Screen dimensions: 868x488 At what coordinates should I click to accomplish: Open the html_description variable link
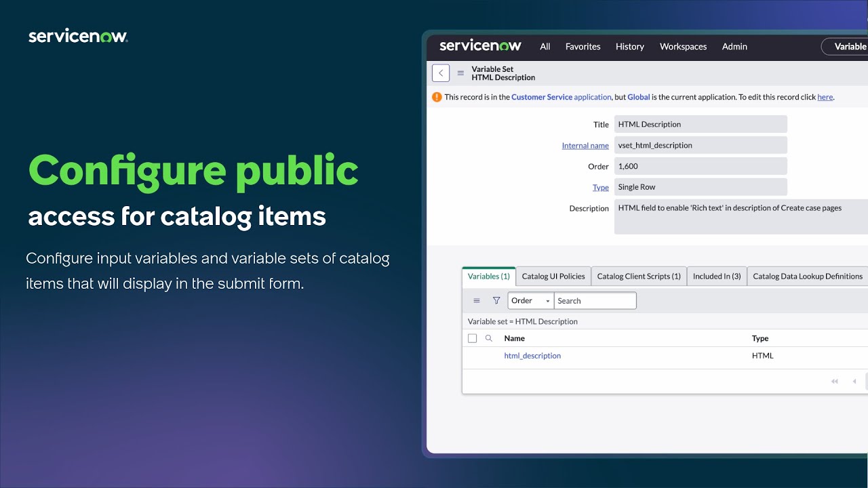click(x=532, y=355)
